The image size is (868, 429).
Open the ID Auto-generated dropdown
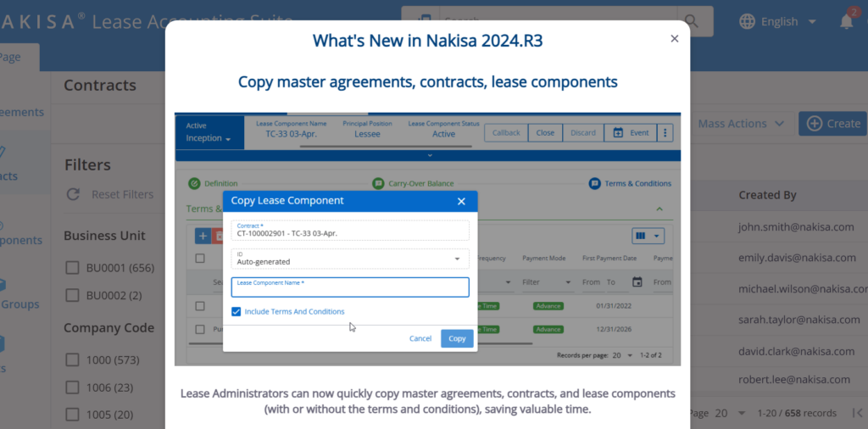click(x=350, y=258)
